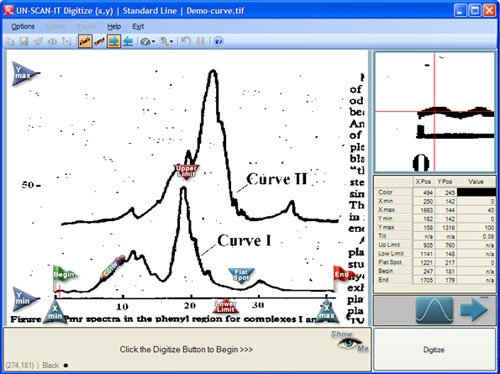Click the Black color status indicator dot

(66, 365)
